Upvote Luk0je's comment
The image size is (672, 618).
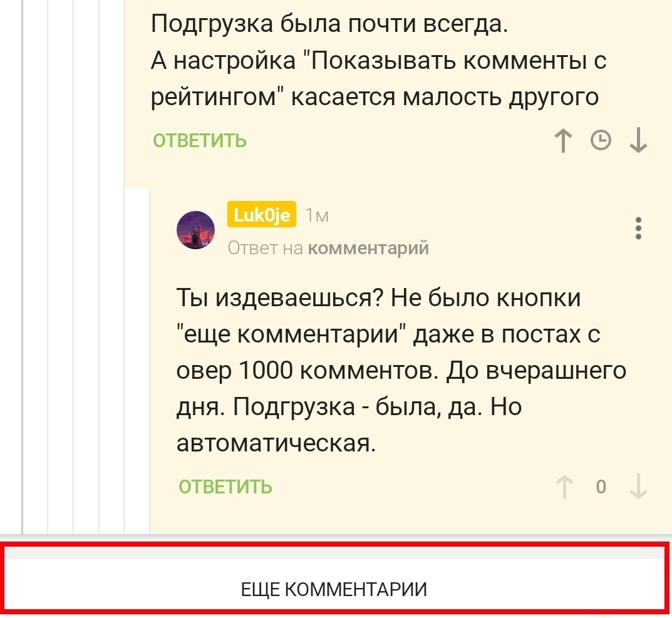[565, 487]
